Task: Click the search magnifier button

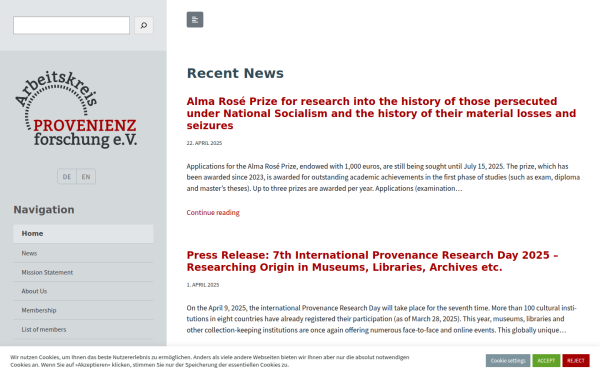Action: [144, 25]
